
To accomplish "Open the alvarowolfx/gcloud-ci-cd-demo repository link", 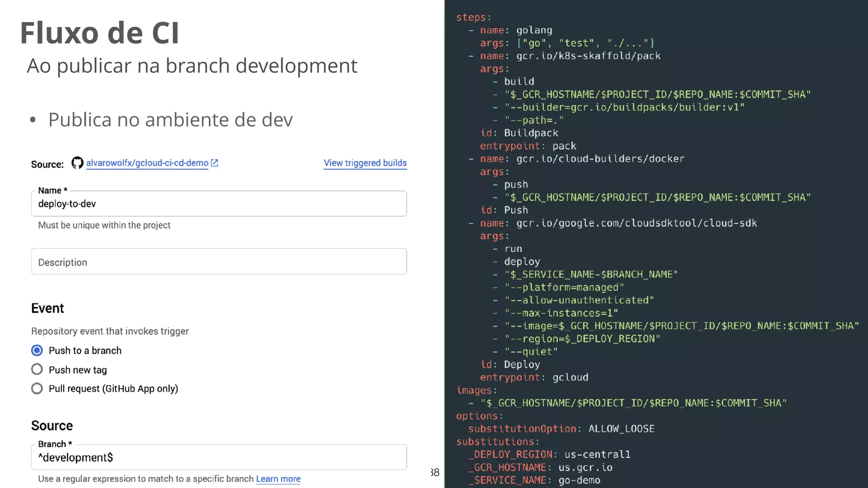I will [147, 163].
